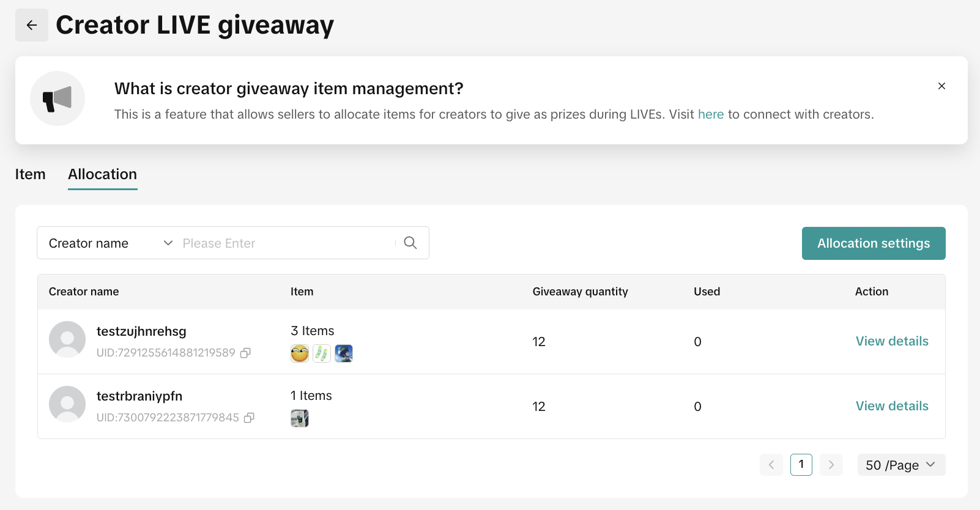Copy UID of testzujhnrehsg

pos(246,353)
